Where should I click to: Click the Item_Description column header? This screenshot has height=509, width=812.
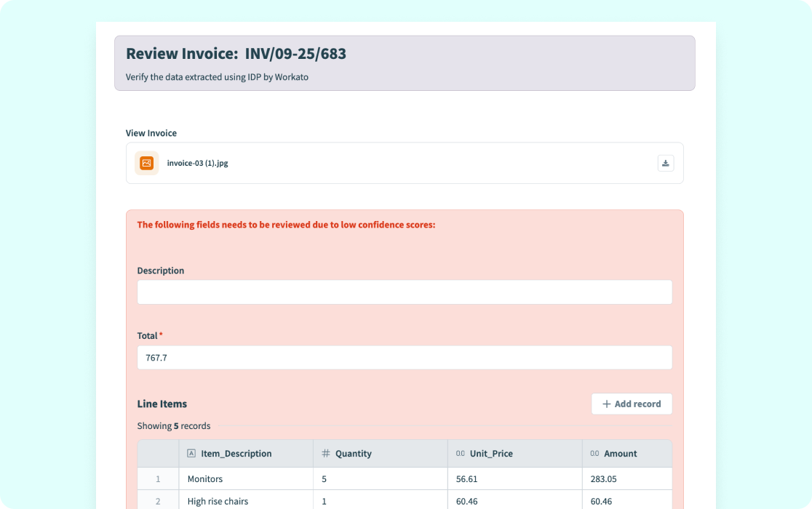(x=236, y=453)
